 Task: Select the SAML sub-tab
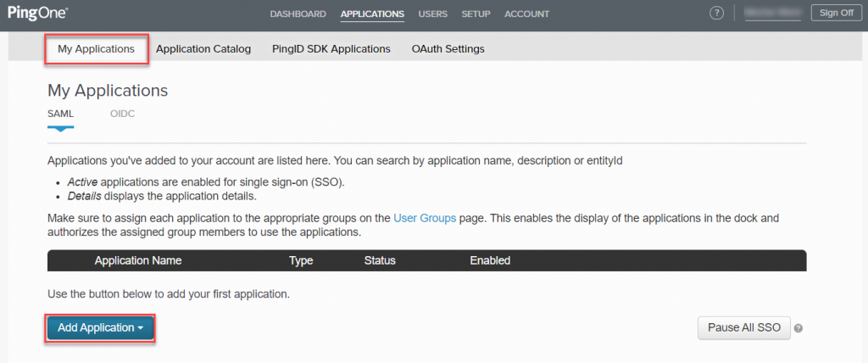60,114
